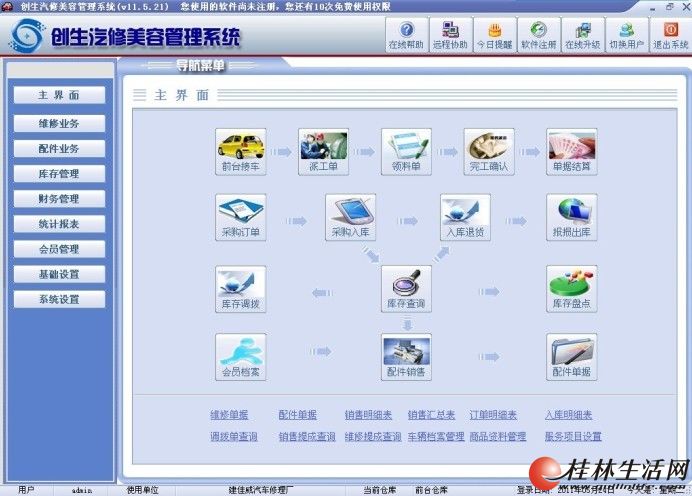Click the 系统设置 sidebar button
This screenshot has height=496, width=692.
pyautogui.click(x=59, y=300)
